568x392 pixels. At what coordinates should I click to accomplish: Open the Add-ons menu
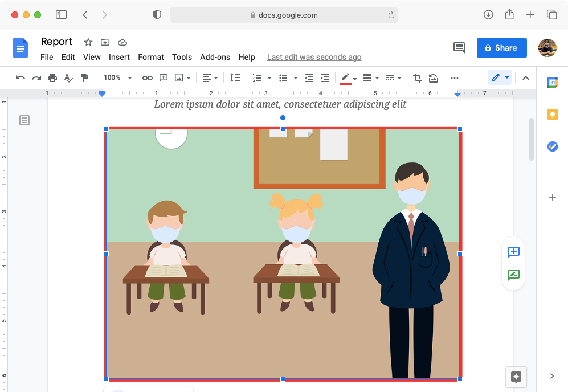pyautogui.click(x=215, y=57)
